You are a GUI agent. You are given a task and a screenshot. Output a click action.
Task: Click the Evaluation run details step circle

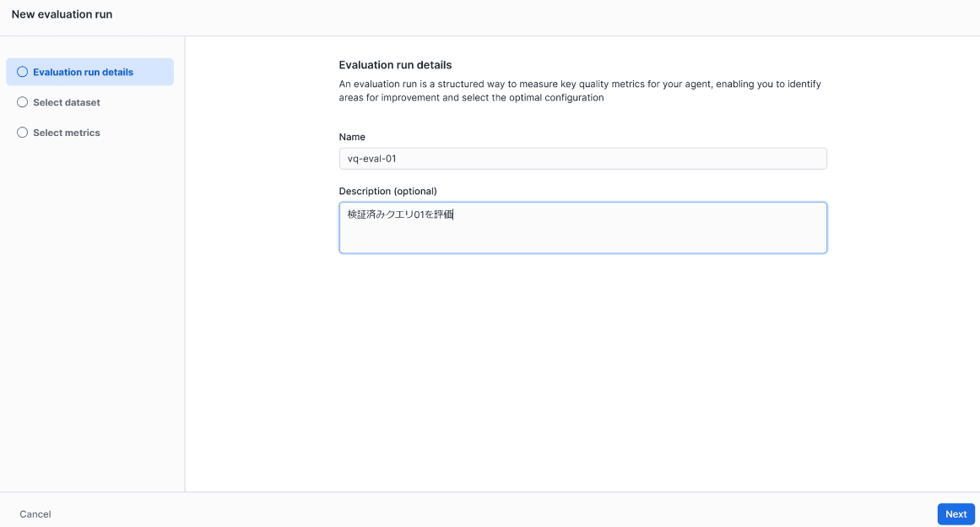(x=23, y=72)
